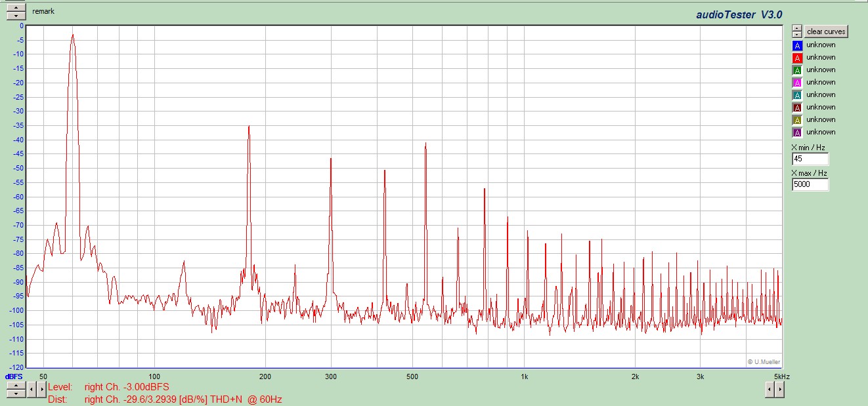This screenshot has width=868, height=406.
Task: Select the blue curve swatch
Action: point(797,45)
